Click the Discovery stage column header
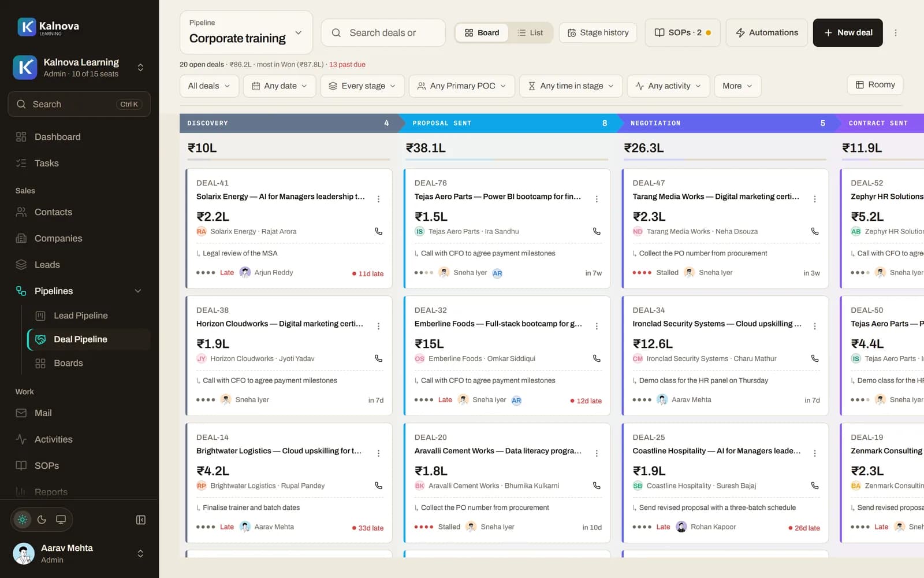 (x=289, y=123)
